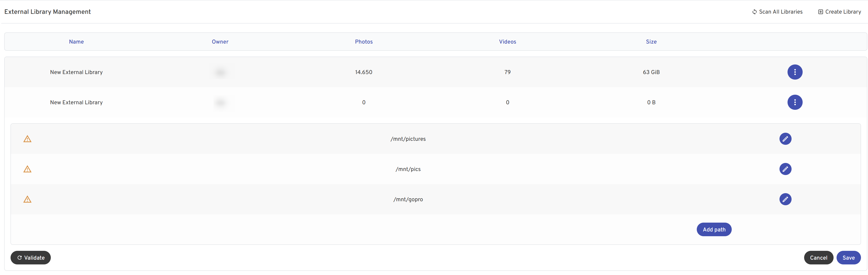
Task: Open options menu for 0 B library
Action: pos(795,102)
